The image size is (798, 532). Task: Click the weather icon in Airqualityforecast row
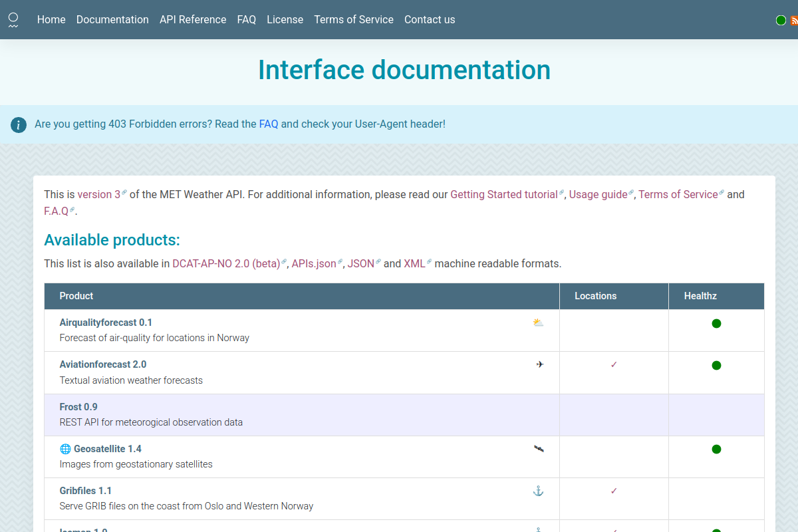[x=539, y=323]
